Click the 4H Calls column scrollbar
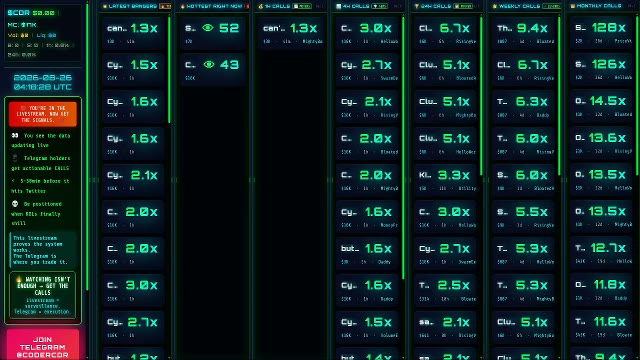The width and height of the screenshot is (640, 360). click(403, 148)
